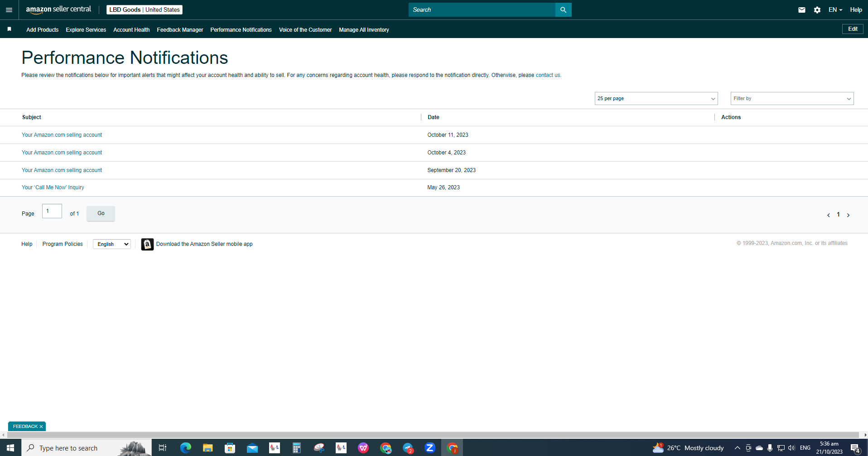Screen dimensions: 868x456
Task: Open Voice of the Customer
Action: click(305, 30)
